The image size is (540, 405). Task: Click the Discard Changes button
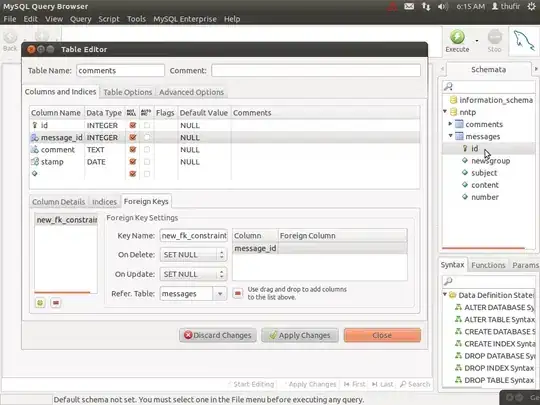coord(218,335)
